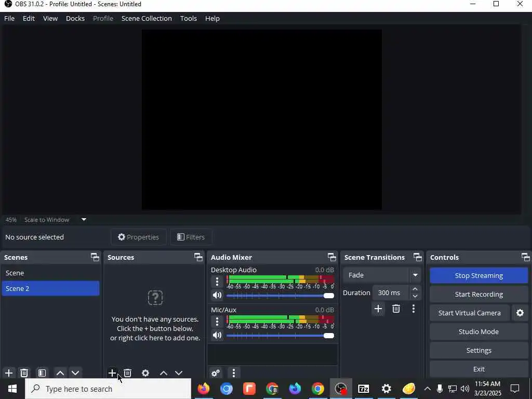Viewport: 532px width, 399px height.
Task: Open 7-Zip from the taskbar
Action: click(x=363, y=389)
